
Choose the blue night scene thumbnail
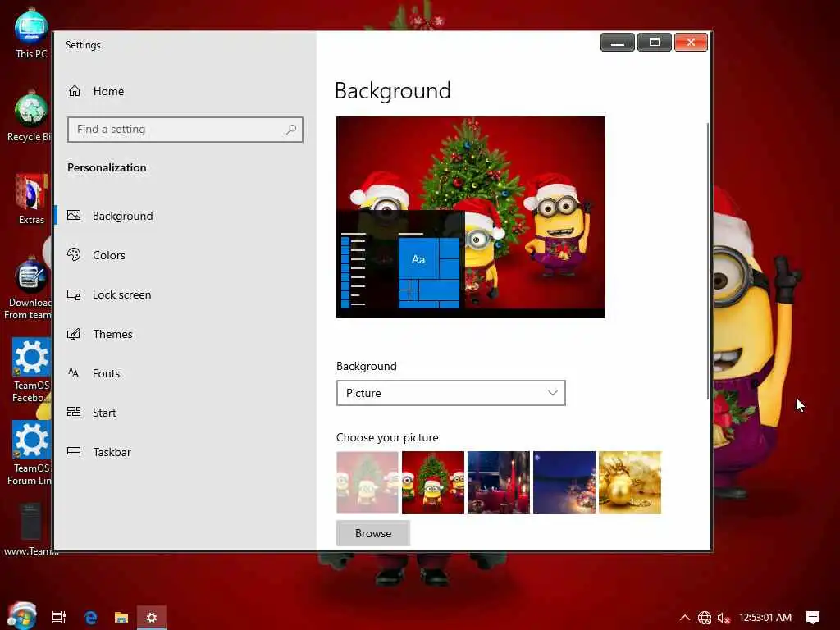click(564, 482)
